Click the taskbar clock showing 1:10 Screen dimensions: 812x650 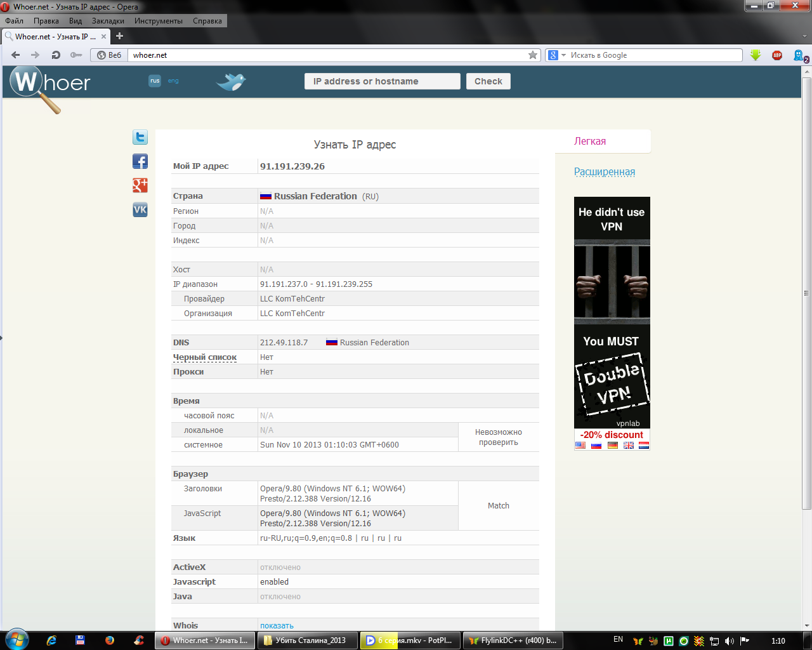click(x=778, y=641)
